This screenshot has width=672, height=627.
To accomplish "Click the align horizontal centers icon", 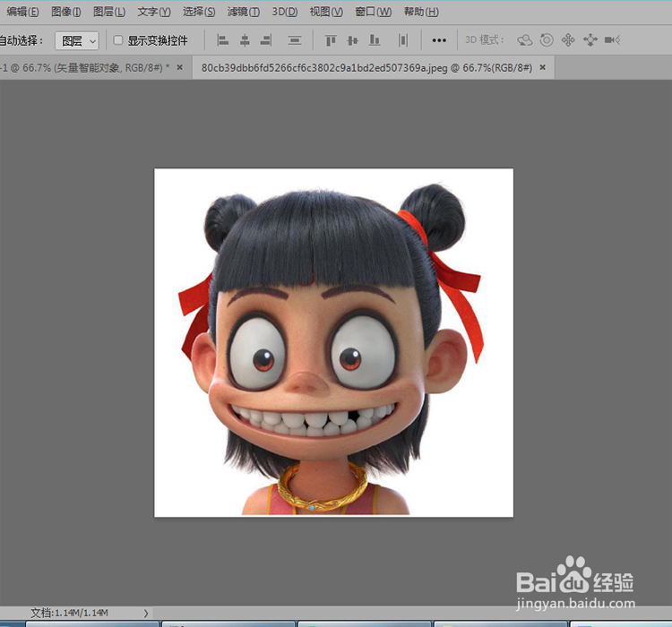I will coord(245,40).
